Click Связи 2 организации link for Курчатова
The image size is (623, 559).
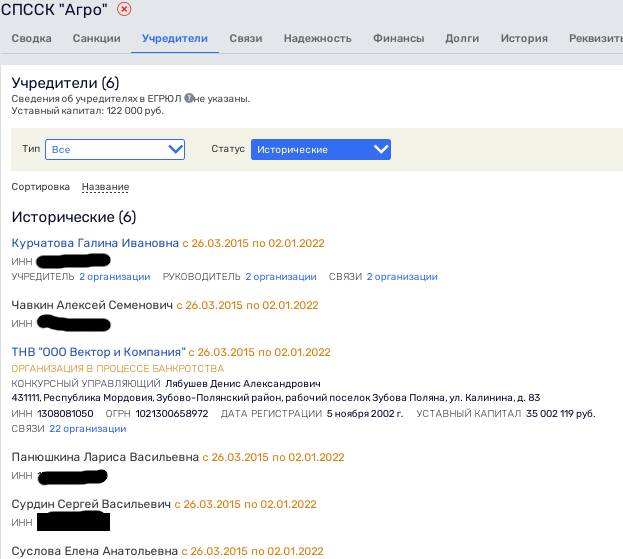pos(402,277)
